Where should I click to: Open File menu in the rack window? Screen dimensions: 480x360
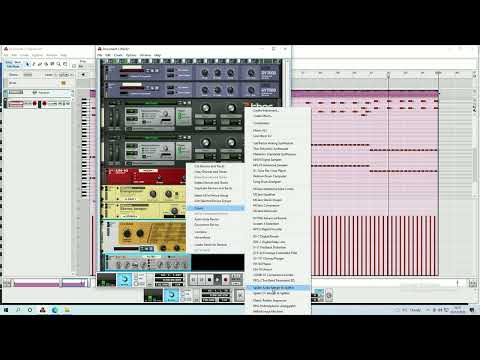pos(100,55)
